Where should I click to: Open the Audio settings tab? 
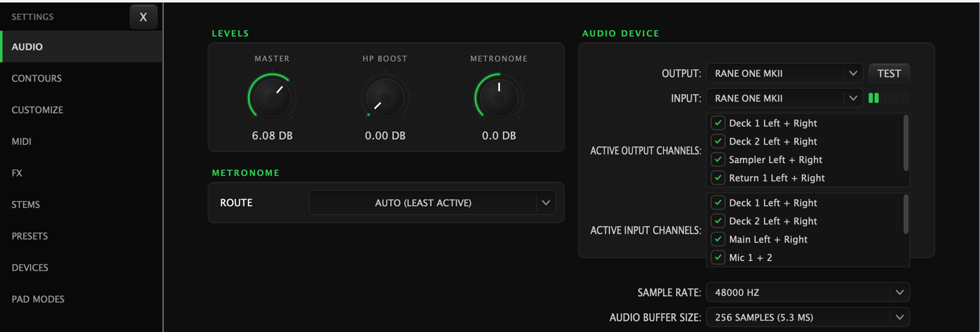pyautogui.click(x=81, y=47)
